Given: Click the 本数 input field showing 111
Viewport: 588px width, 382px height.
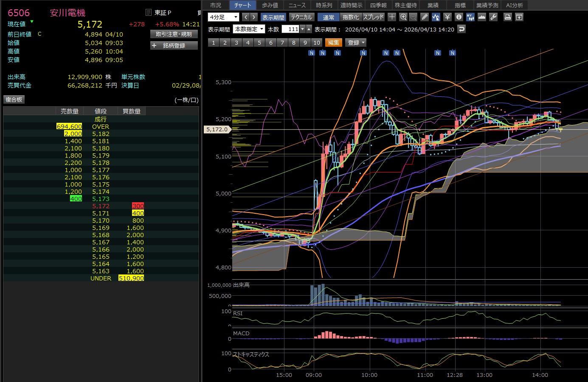Looking at the screenshot, I should [291, 29].
